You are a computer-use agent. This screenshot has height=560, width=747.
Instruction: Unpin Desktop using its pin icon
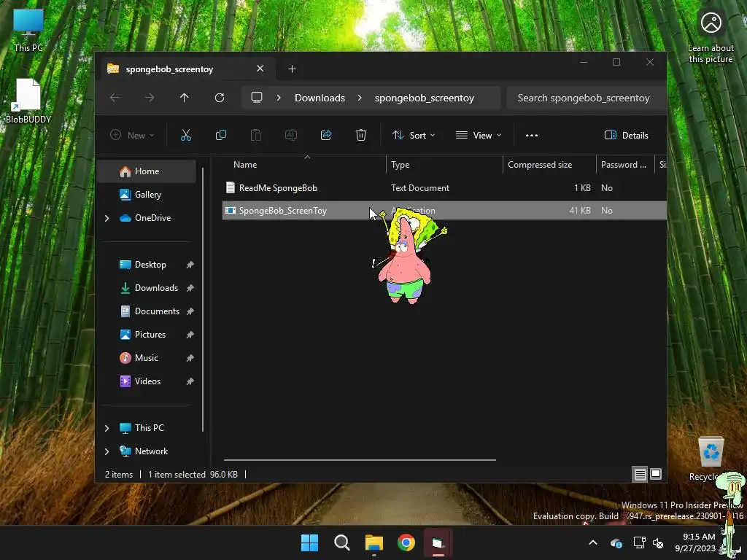190,265
